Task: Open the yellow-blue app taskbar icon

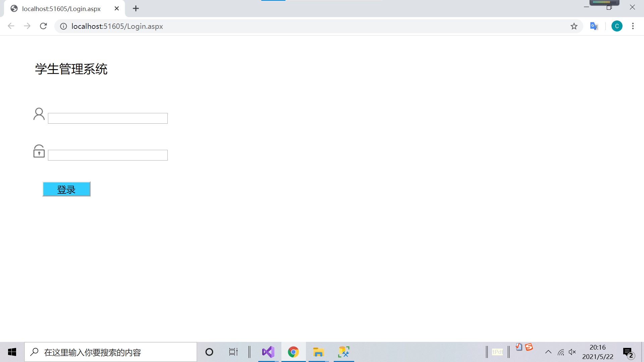Action: pos(344,352)
